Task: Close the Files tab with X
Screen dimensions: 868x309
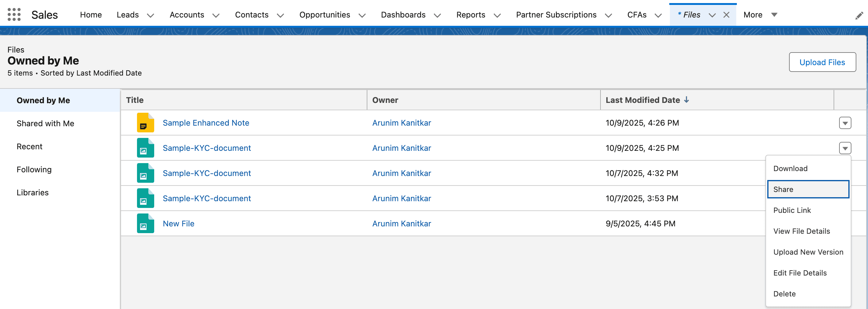Action: 726,15
